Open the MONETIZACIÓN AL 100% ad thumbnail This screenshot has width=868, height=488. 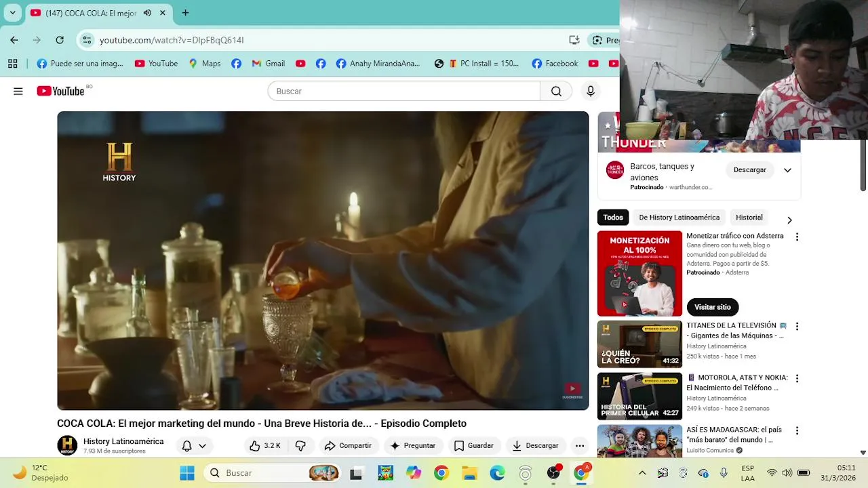639,274
